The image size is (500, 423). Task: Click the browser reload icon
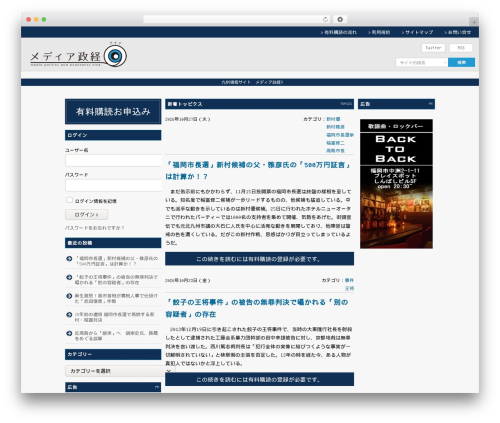[325, 19]
